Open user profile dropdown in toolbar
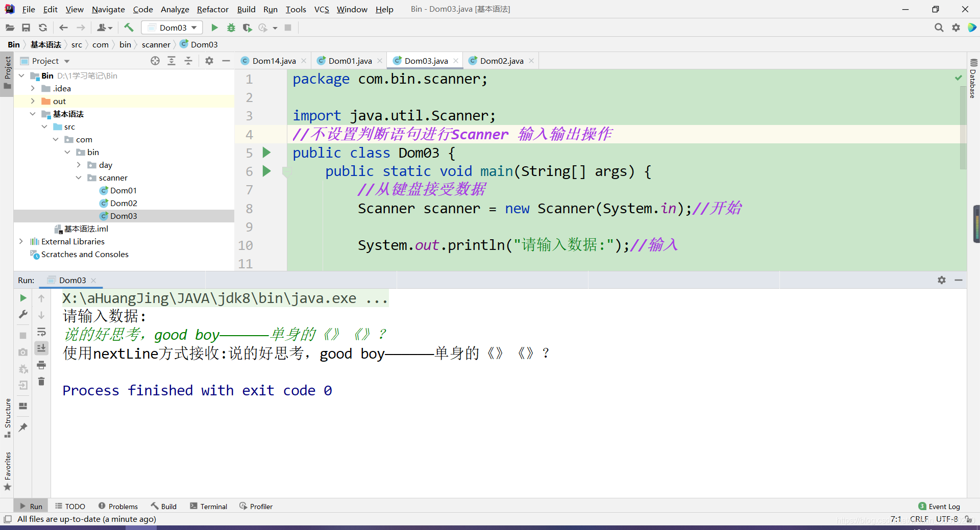 coord(105,28)
